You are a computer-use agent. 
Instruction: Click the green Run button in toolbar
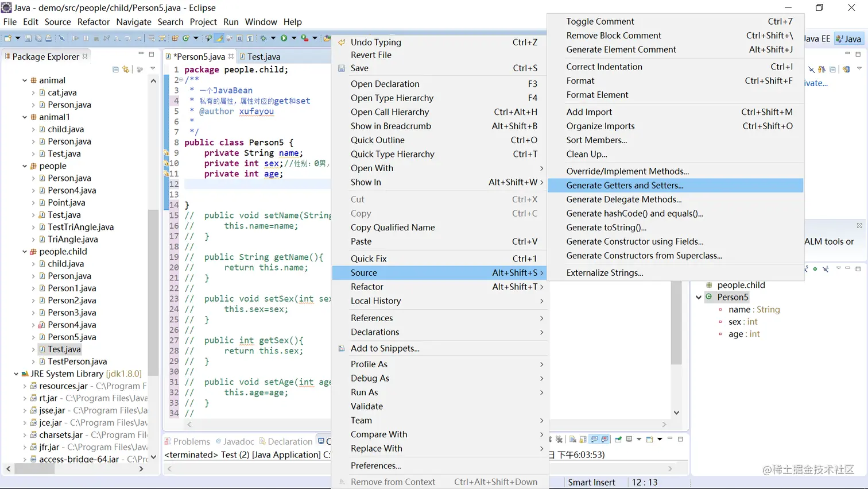coord(284,38)
